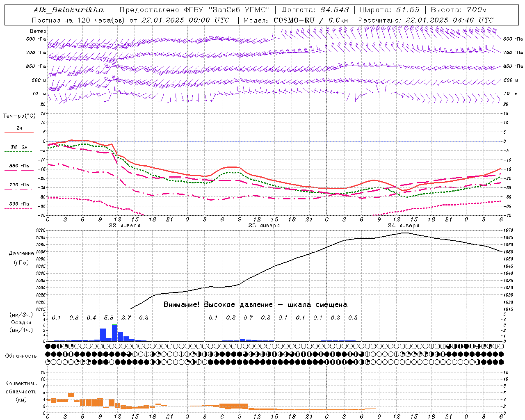Click the Ветер panel label

pos(38,31)
